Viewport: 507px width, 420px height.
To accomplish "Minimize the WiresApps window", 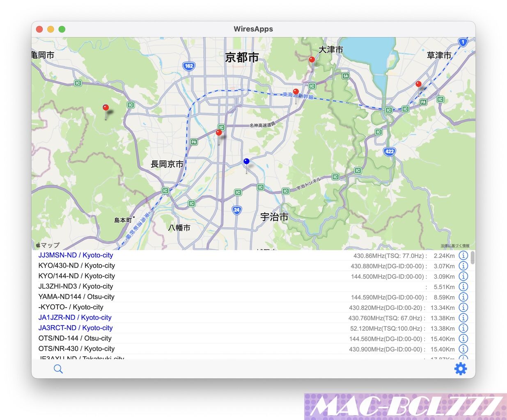I will (x=50, y=29).
